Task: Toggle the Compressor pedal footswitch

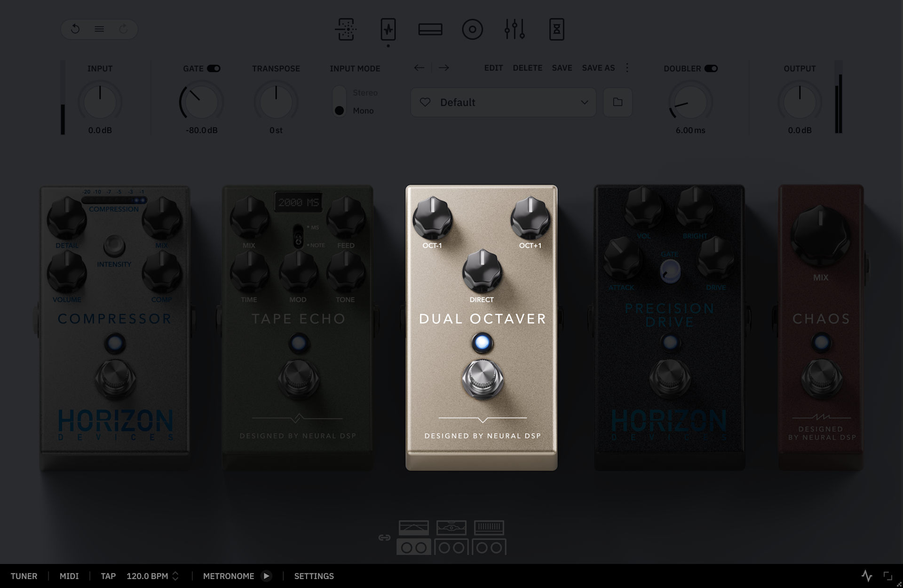Action: 115,378
